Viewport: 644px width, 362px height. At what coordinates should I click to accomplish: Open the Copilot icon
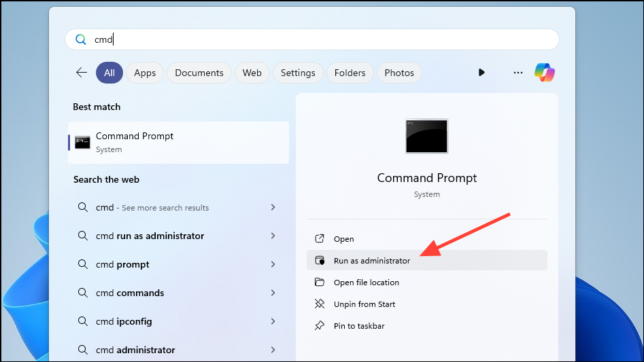click(545, 73)
